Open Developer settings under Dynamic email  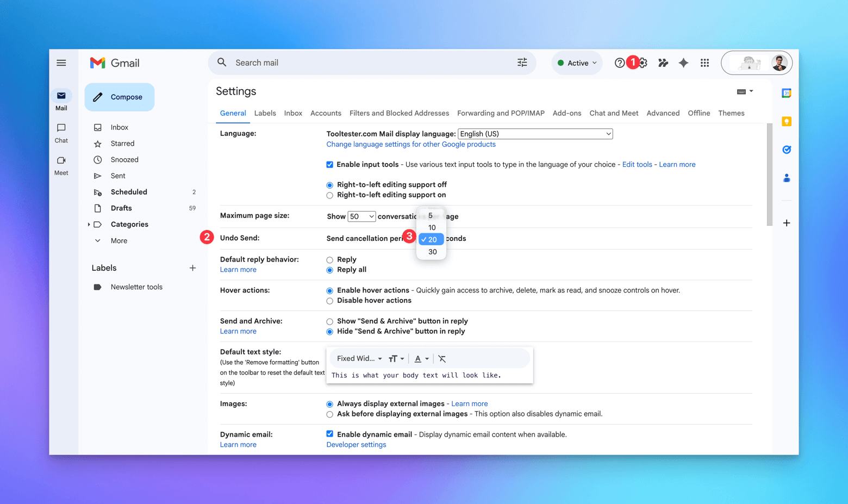pyautogui.click(x=356, y=444)
